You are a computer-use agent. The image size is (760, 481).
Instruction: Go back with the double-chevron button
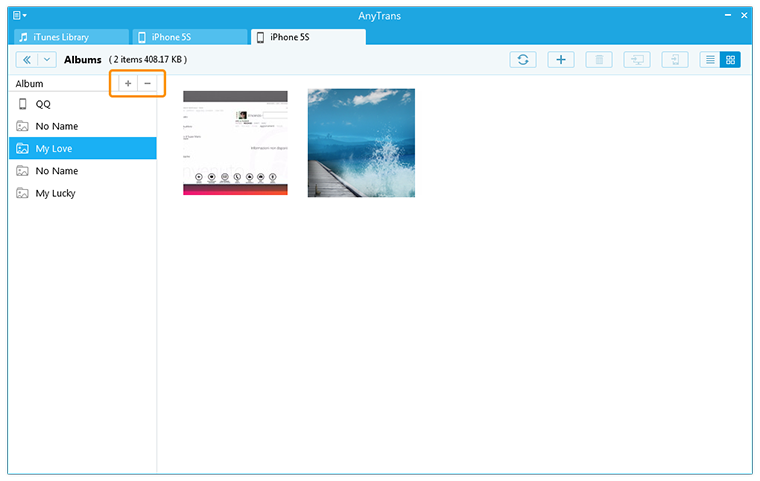pyautogui.click(x=27, y=60)
